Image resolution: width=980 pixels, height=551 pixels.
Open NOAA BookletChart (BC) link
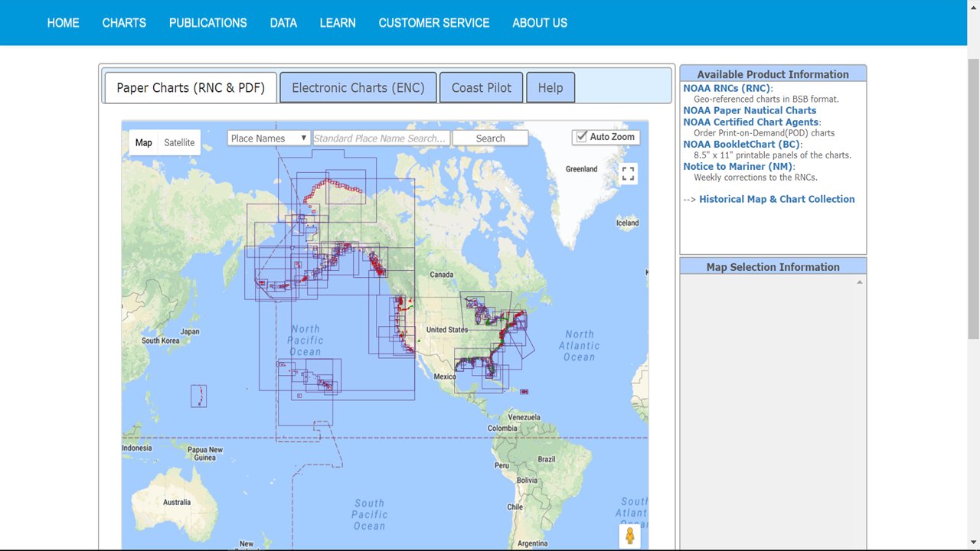tap(741, 144)
